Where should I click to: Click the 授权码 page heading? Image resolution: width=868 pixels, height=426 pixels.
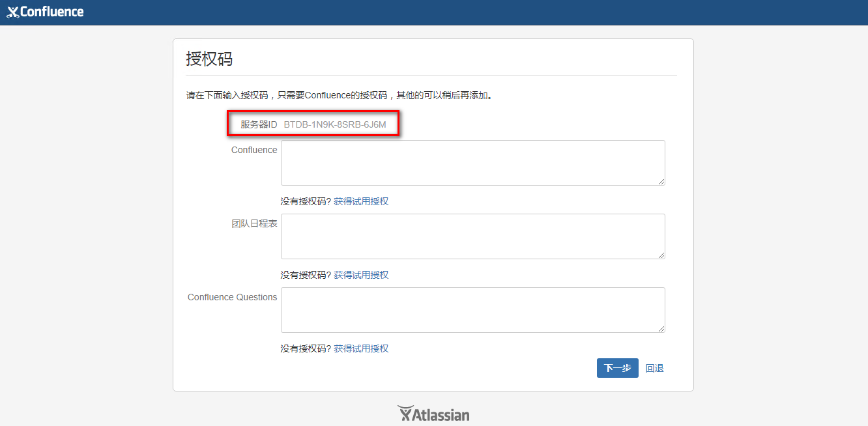(209, 59)
